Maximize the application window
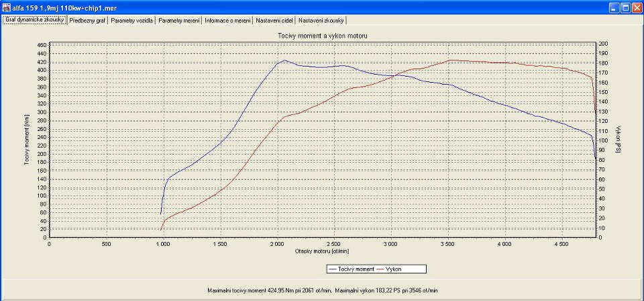Screen dimensions: 644x301 tap(625, 7)
